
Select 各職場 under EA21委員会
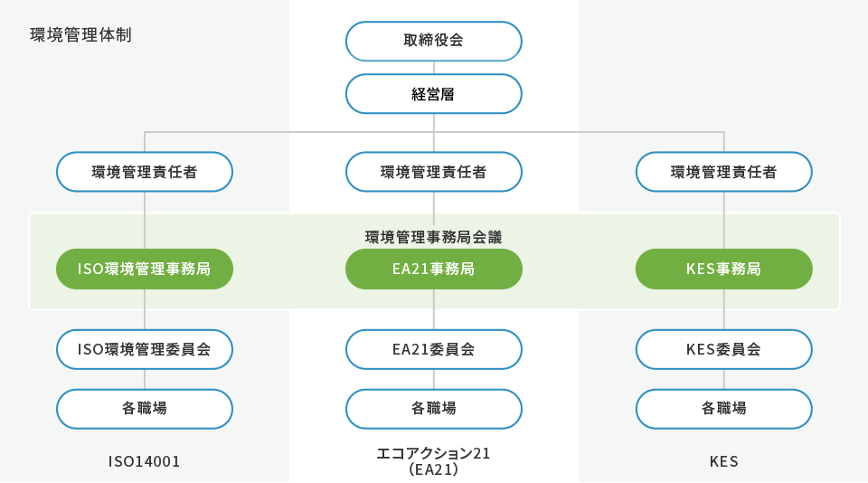click(434, 409)
